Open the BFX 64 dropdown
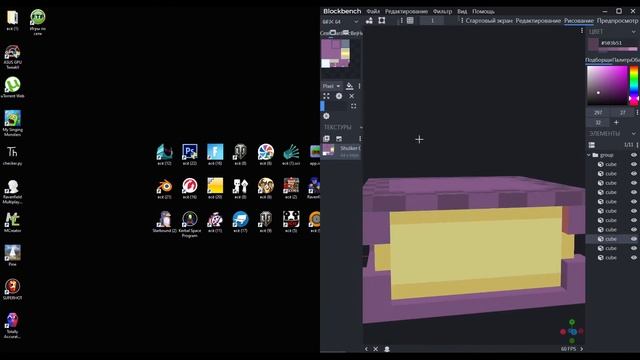The width and height of the screenshot is (640, 360). pyautogui.click(x=340, y=21)
